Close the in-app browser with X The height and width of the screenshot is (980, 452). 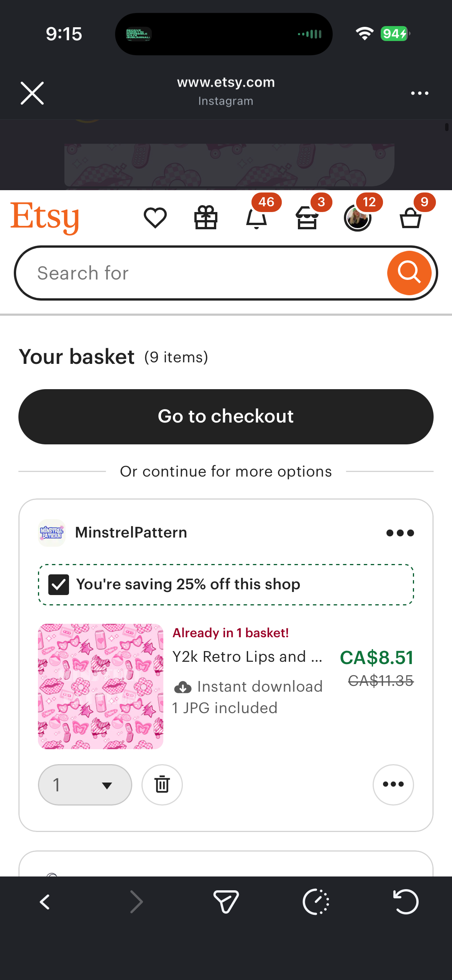coord(32,93)
